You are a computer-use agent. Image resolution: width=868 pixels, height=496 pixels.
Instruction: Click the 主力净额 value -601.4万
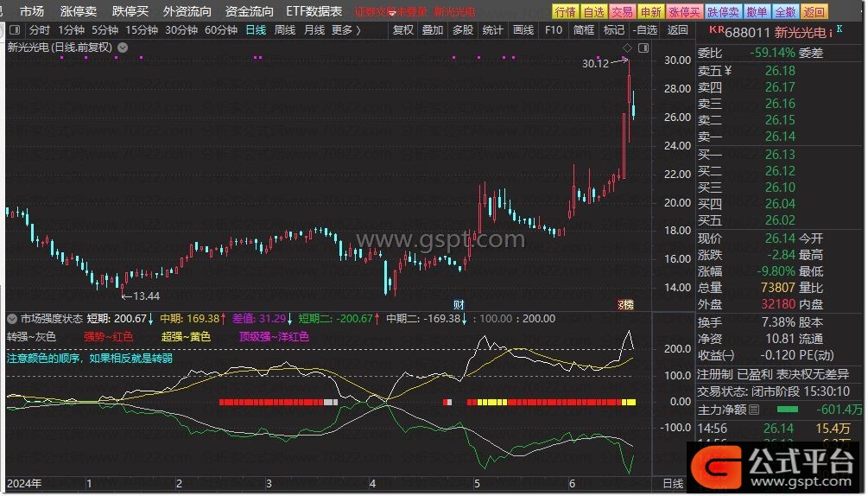tap(839, 410)
